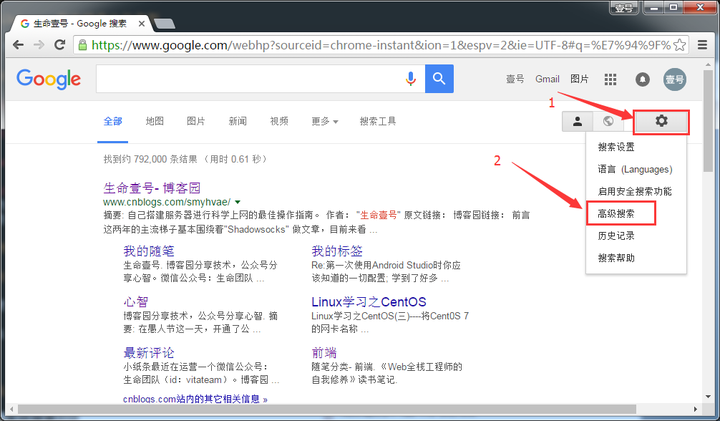Viewport: 720px width, 421px height.
Task: Select 高级搜索 from the settings menu
Action: coord(616,213)
